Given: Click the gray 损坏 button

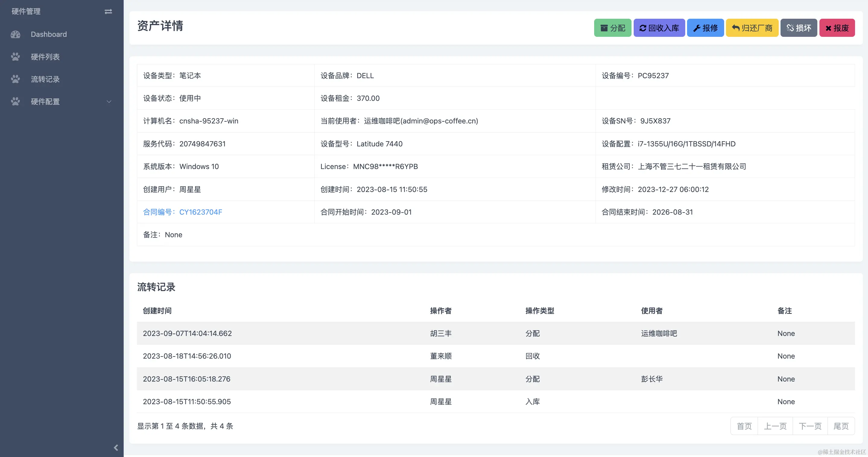Looking at the screenshot, I should 799,28.
